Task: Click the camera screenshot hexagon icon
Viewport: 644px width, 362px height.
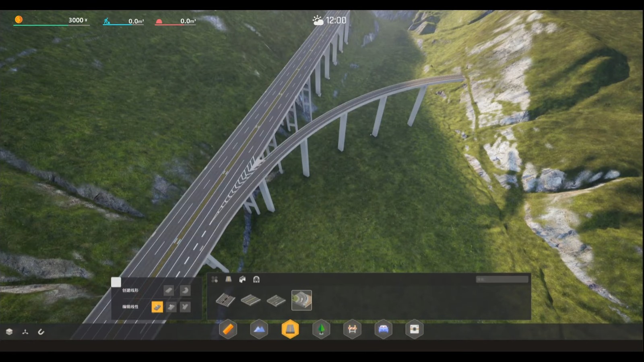Action: coord(414,329)
